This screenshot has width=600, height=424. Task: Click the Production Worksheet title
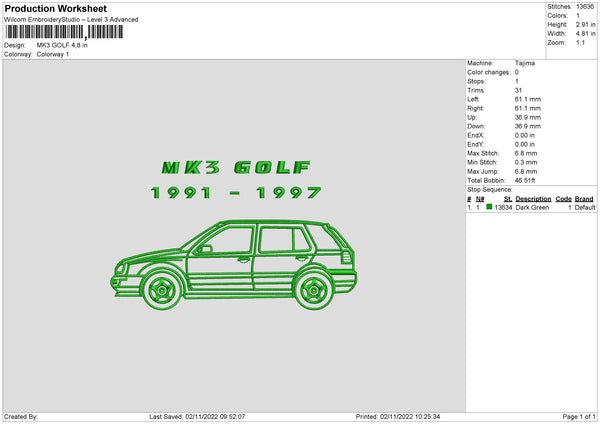click(x=55, y=9)
